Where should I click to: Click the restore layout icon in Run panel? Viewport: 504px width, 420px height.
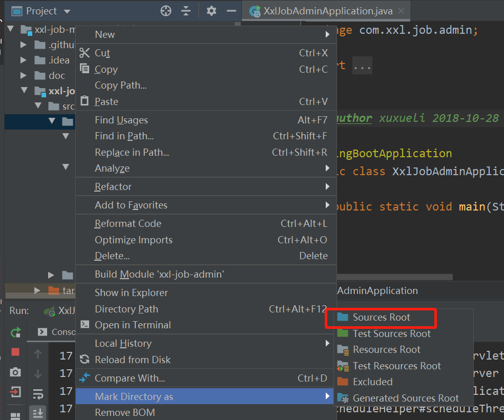tap(15, 414)
